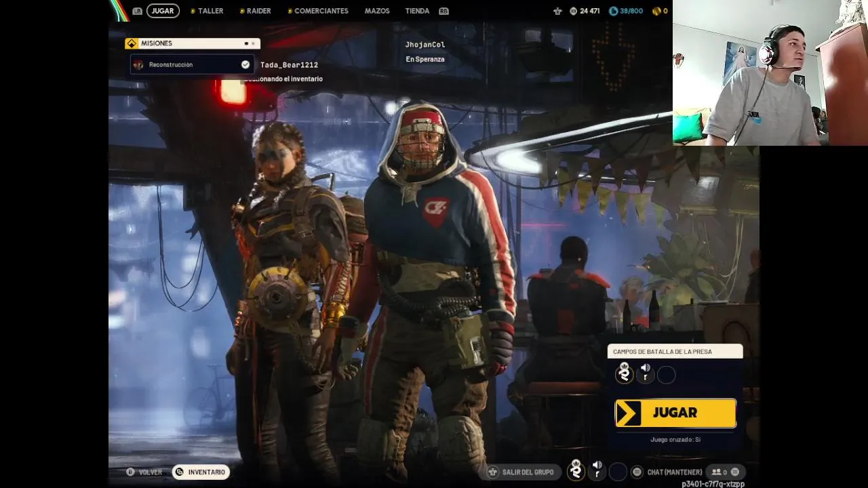Open the friends list counter showing 0
Screen dimensions: 868x488
719,472
